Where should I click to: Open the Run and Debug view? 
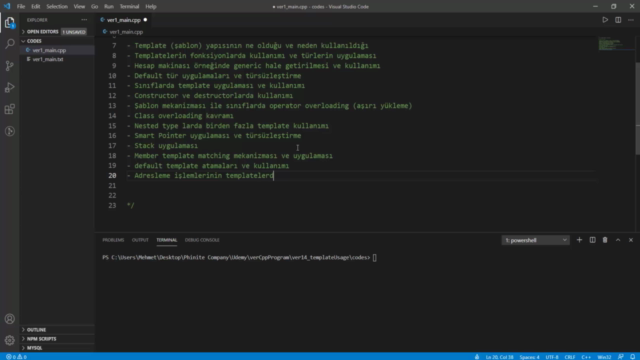(x=9, y=87)
